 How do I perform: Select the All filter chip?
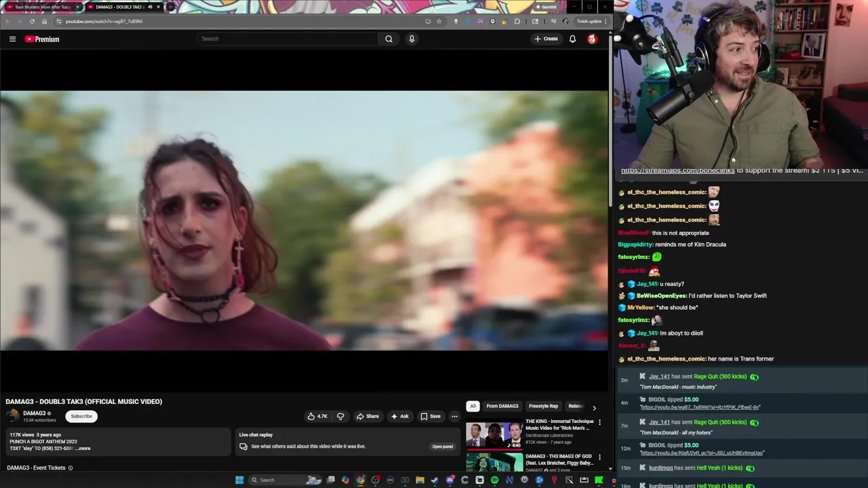[x=473, y=406]
